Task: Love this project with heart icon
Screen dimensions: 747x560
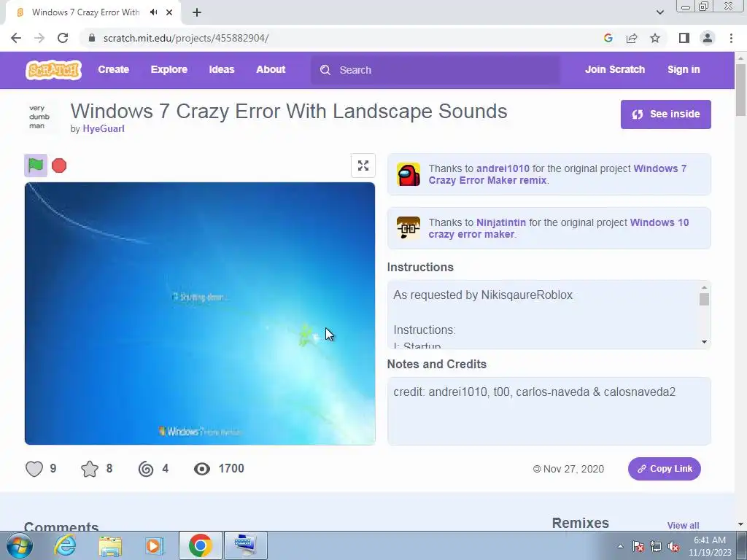Action: 34,469
